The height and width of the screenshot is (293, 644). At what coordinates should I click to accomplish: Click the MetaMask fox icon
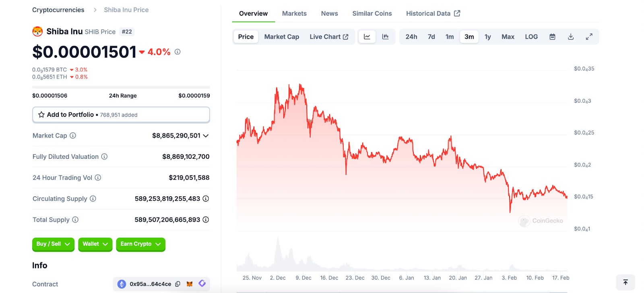tap(190, 284)
